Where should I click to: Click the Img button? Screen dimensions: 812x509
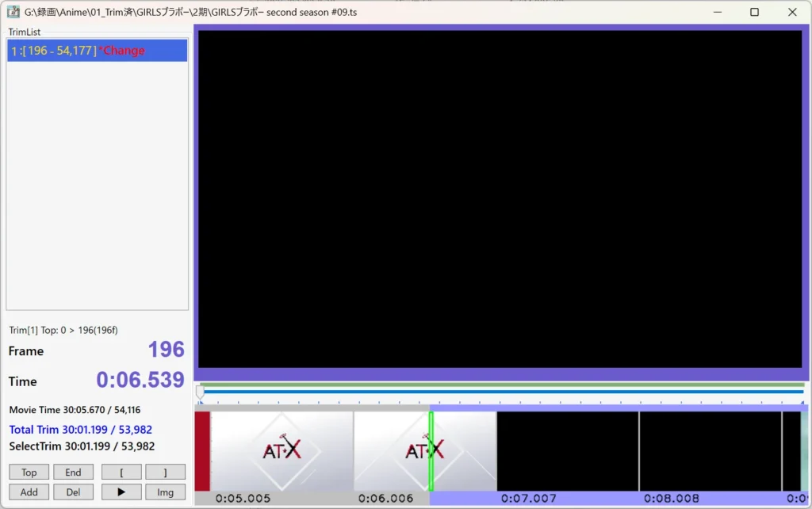tap(165, 492)
